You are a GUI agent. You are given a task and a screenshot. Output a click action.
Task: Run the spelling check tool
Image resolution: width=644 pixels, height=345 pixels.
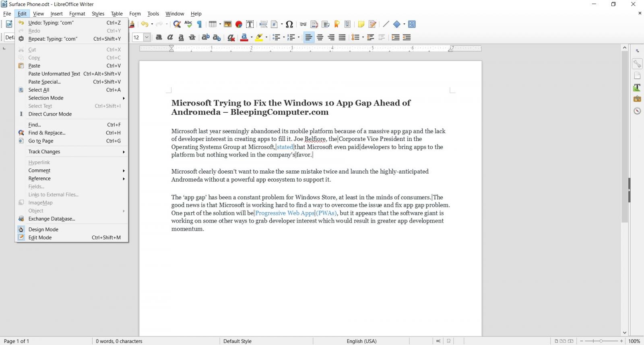(x=188, y=24)
